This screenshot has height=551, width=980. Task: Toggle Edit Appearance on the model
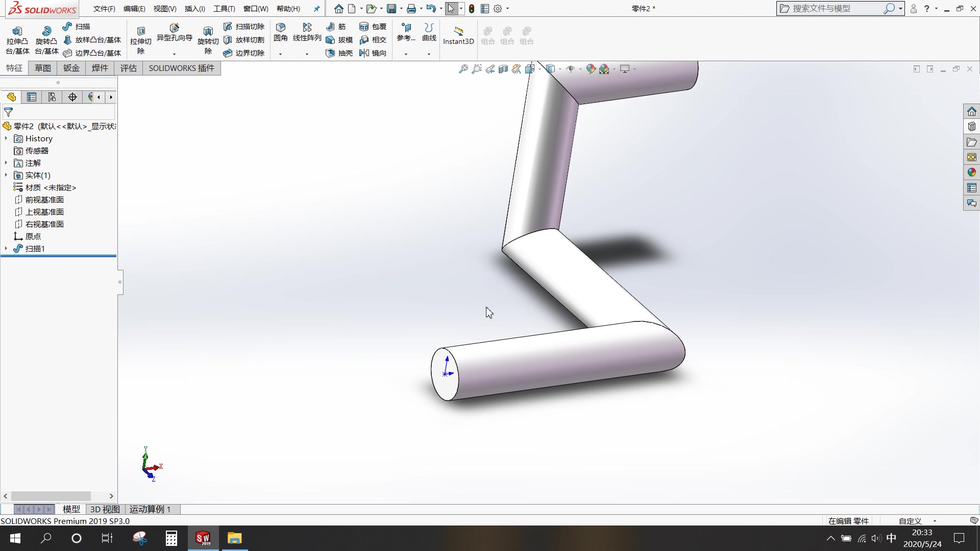(x=591, y=68)
